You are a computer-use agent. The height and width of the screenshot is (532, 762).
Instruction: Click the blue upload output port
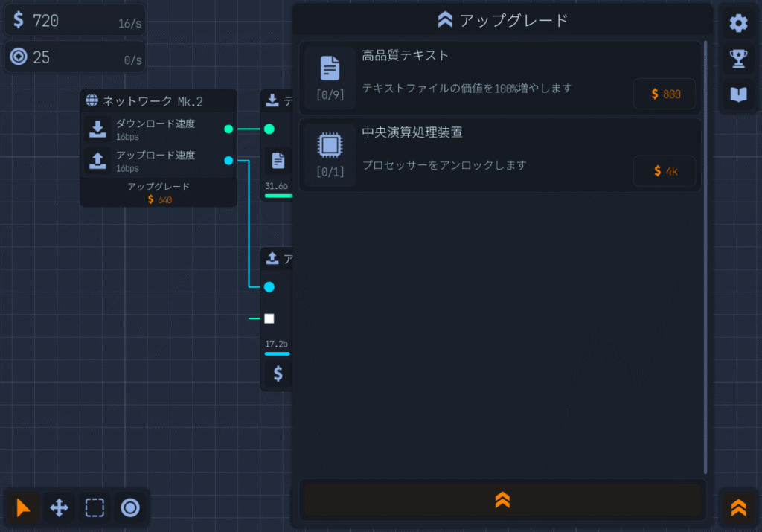[x=228, y=161]
